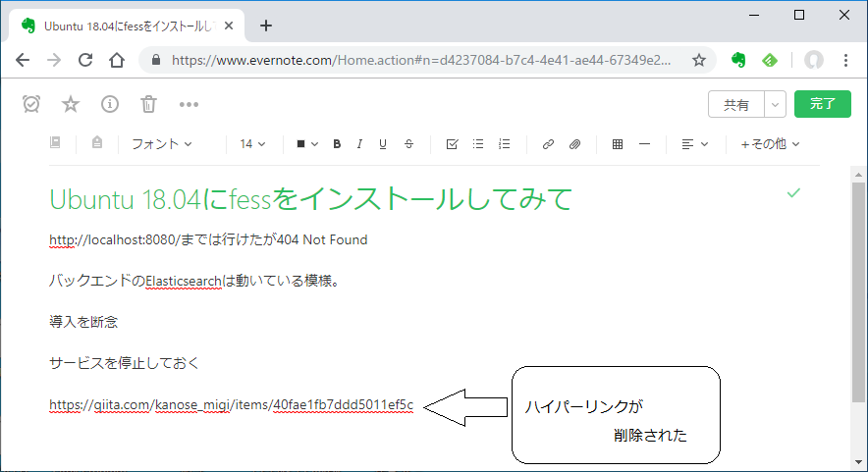This screenshot has width=868, height=472.
Task: Open the Chrome three-dot menu
Action: pyautogui.click(x=845, y=60)
